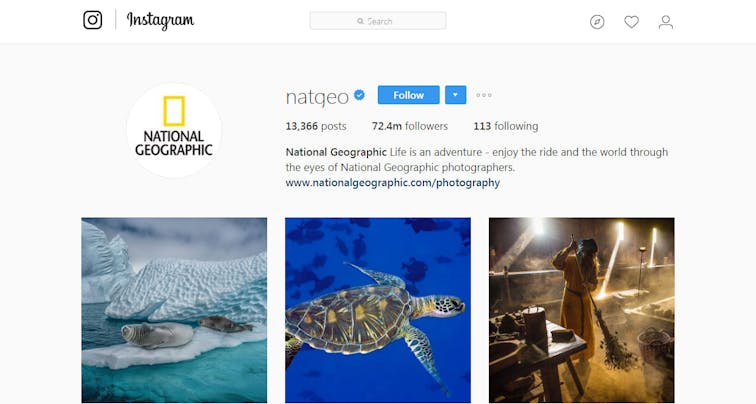The image size is (756, 404).
Task: Open the Activity heart icon
Action: pyautogui.click(x=631, y=21)
